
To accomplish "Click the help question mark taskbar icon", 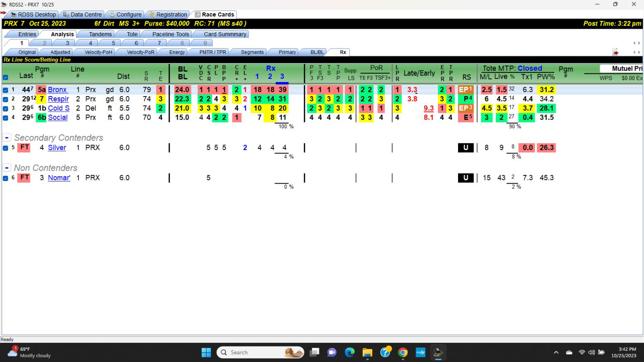I will click(386, 352).
